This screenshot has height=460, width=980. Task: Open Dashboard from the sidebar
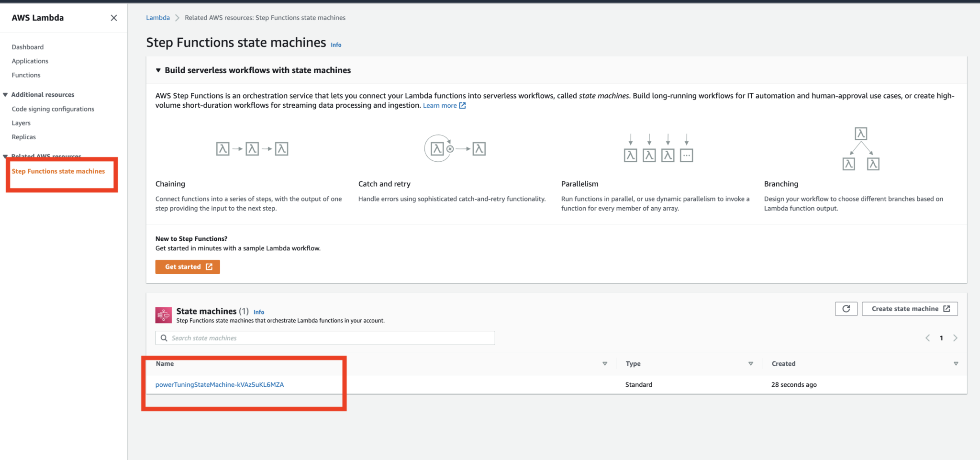[x=27, y=46]
